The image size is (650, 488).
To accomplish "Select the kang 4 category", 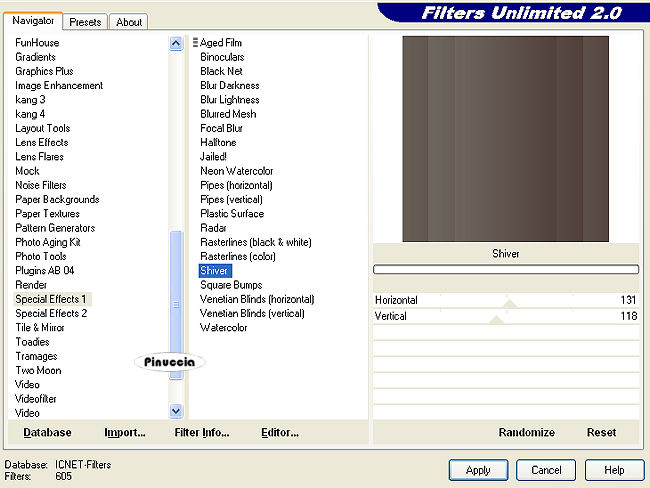I will tap(30, 114).
